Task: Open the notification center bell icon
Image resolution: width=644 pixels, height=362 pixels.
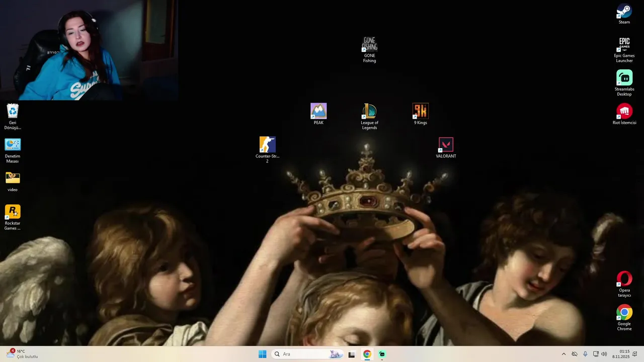Action: (635, 354)
